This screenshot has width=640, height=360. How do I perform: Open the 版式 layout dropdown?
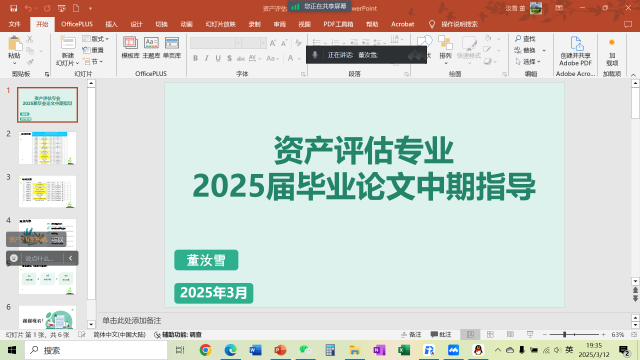(x=96, y=39)
